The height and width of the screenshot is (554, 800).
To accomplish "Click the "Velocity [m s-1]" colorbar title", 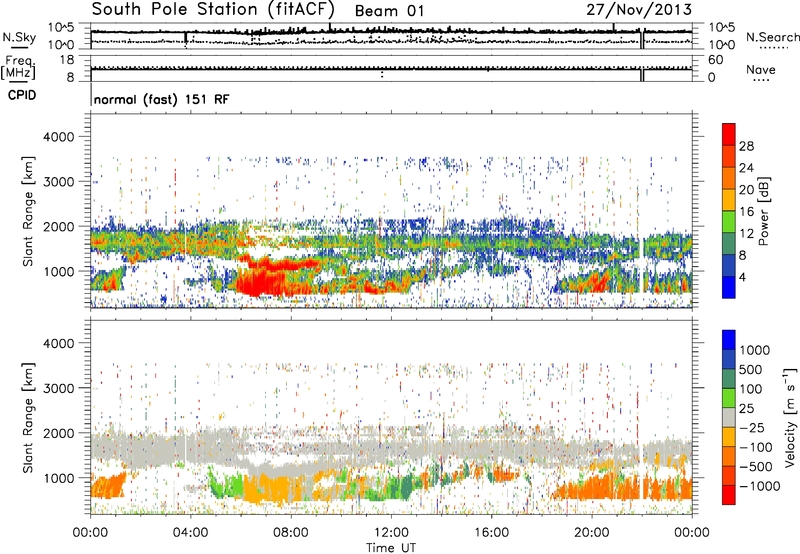I will [x=790, y=417].
